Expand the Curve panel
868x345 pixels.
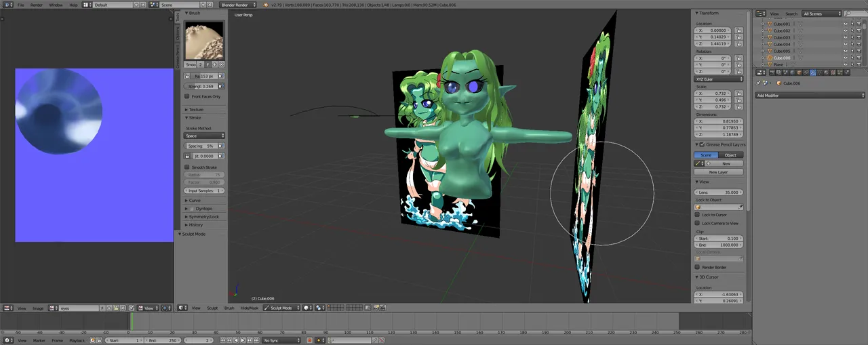[x=195, y=201]
